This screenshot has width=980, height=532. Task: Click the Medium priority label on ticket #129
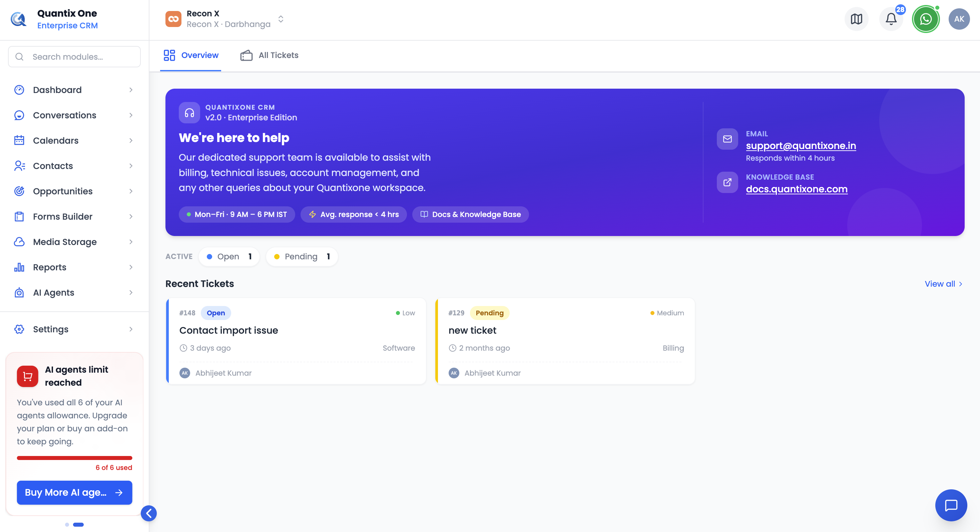pyautogui.click(x=667, y=313)
